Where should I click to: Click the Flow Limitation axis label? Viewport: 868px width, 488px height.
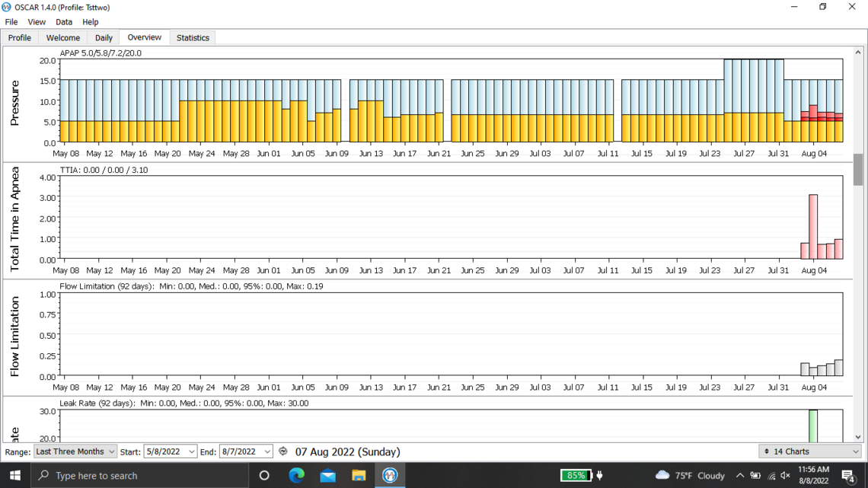pyautogui.click(x=15, y=336)
